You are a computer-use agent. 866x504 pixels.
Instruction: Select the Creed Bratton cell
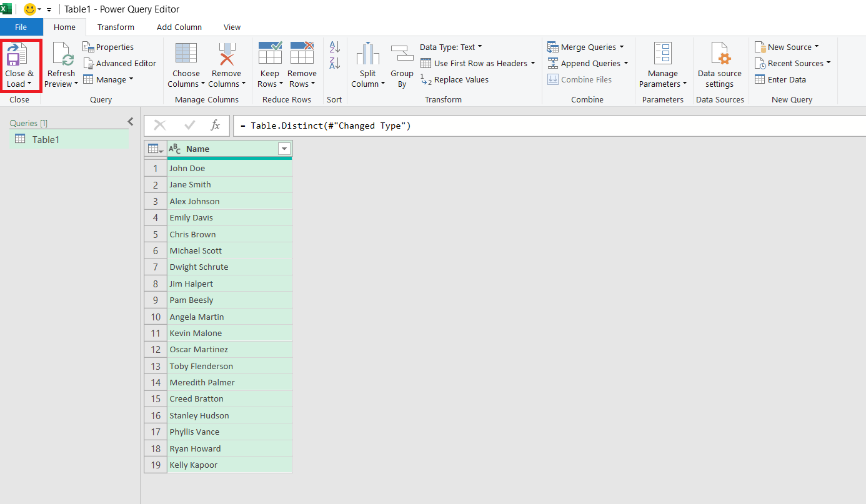pyautogui.click(x=229, y=398)
